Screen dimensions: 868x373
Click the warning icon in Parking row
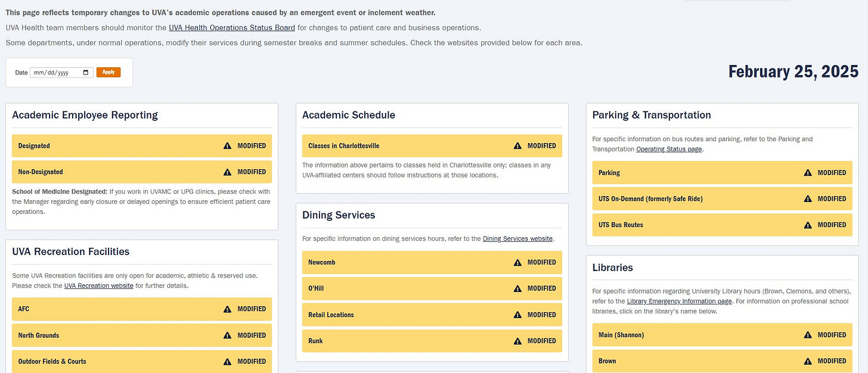tap(808, 172)
